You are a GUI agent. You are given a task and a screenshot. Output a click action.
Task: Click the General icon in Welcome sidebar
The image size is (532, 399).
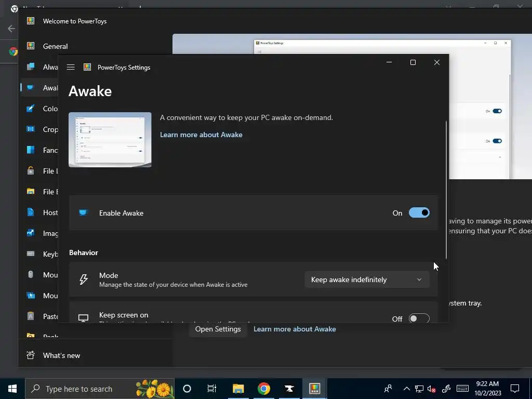(x=31, y=46)
